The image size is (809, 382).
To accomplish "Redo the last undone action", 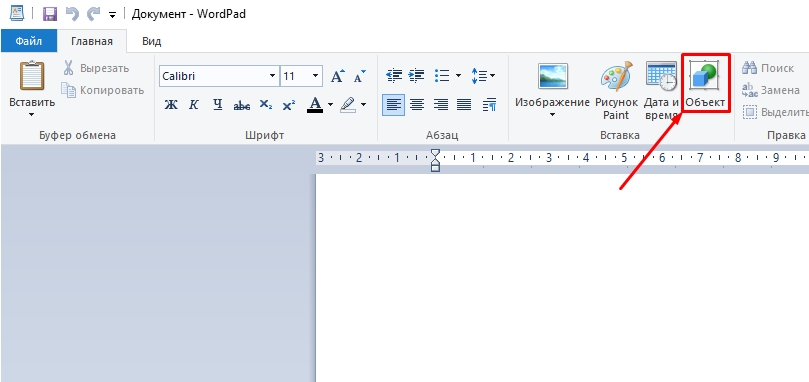I will pyautogui.click(x=93, y=14).
